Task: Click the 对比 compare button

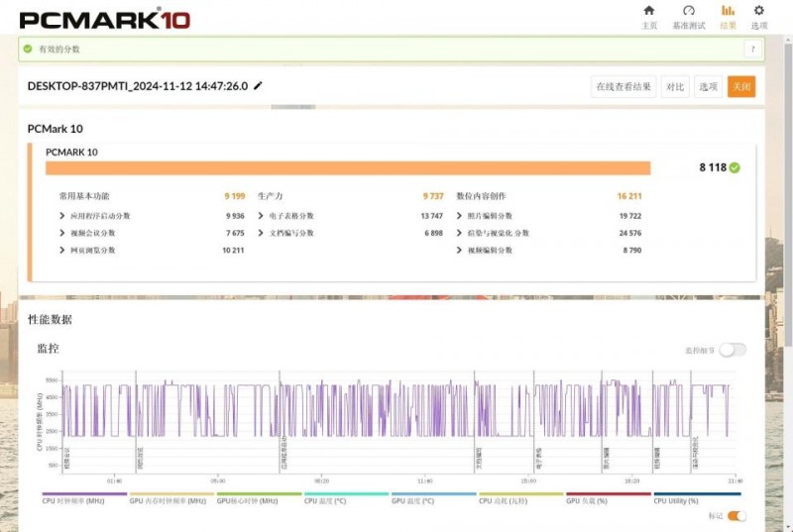Action: (x=675, y=87)
